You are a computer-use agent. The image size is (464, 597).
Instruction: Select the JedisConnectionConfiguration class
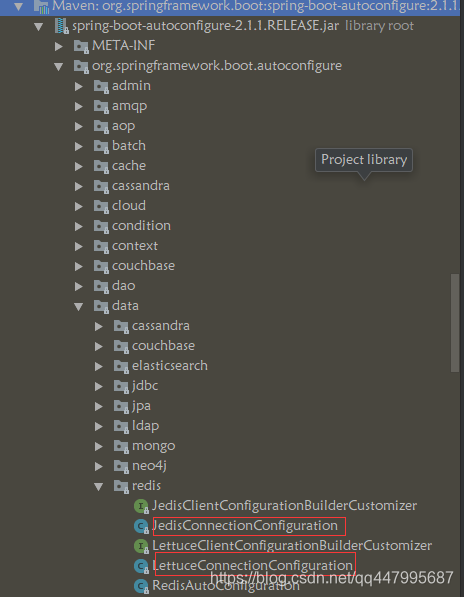245,526
